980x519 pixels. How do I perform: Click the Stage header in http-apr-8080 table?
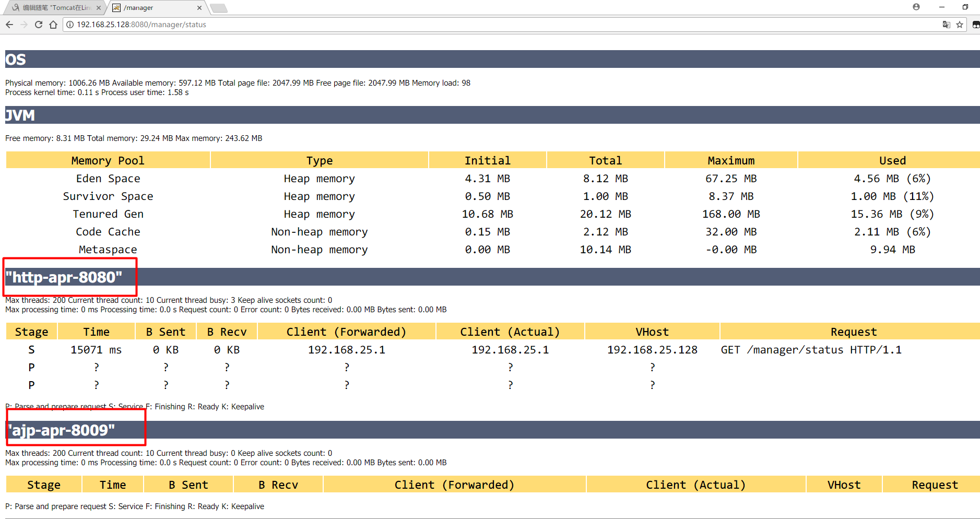tap(31, 332)
